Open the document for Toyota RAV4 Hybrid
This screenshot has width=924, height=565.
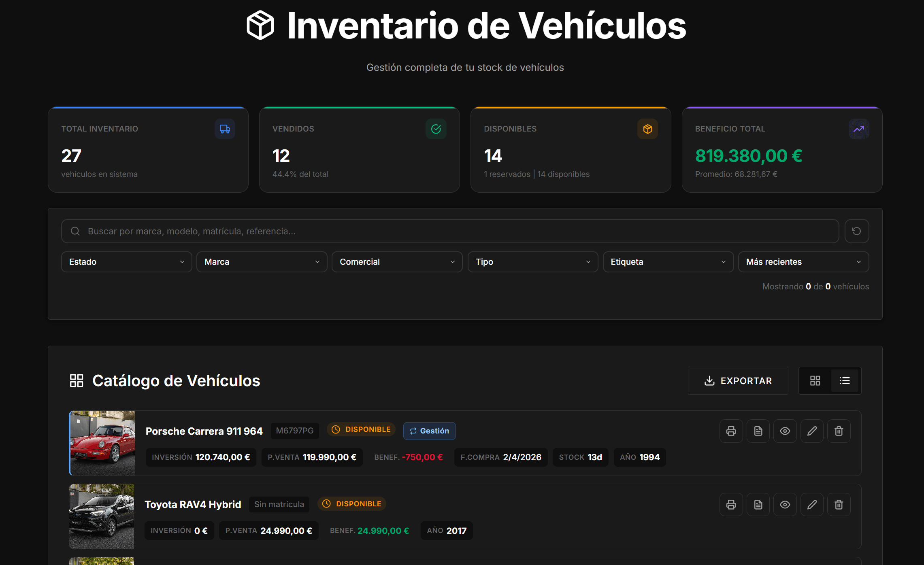tap(758, 505)
